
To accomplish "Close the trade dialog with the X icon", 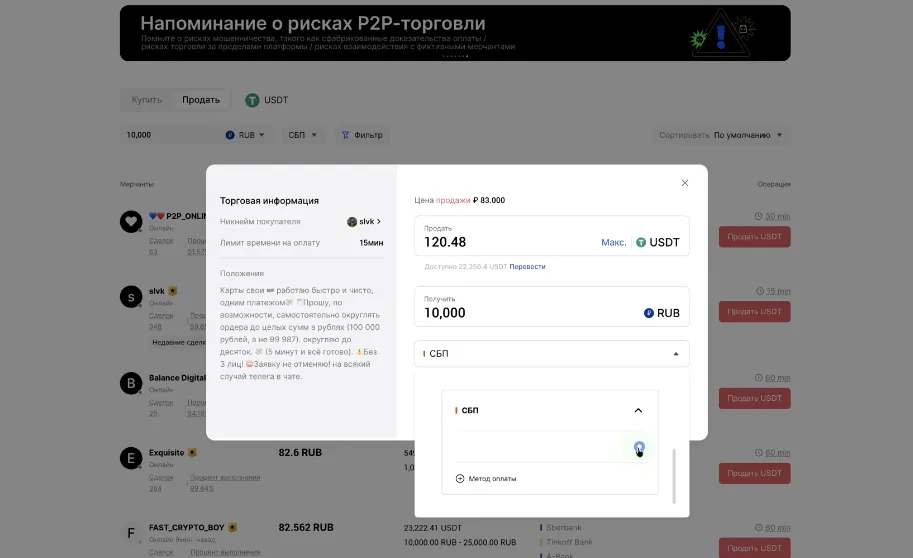I will click(685, 183).
